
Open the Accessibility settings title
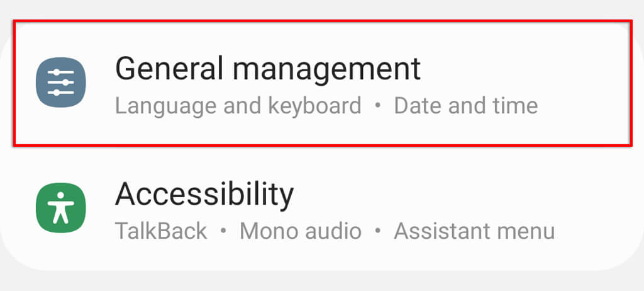click(x=204, y=195)
